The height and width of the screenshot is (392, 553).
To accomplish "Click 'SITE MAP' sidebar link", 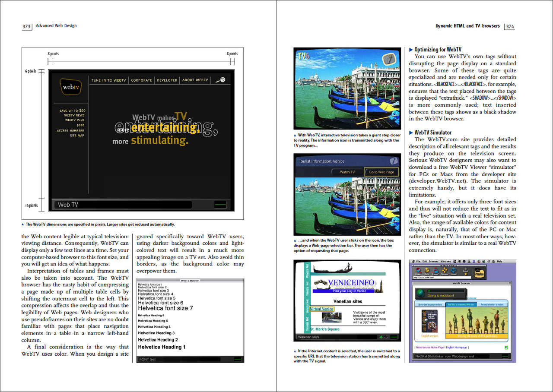I will [x=77, y=136].
